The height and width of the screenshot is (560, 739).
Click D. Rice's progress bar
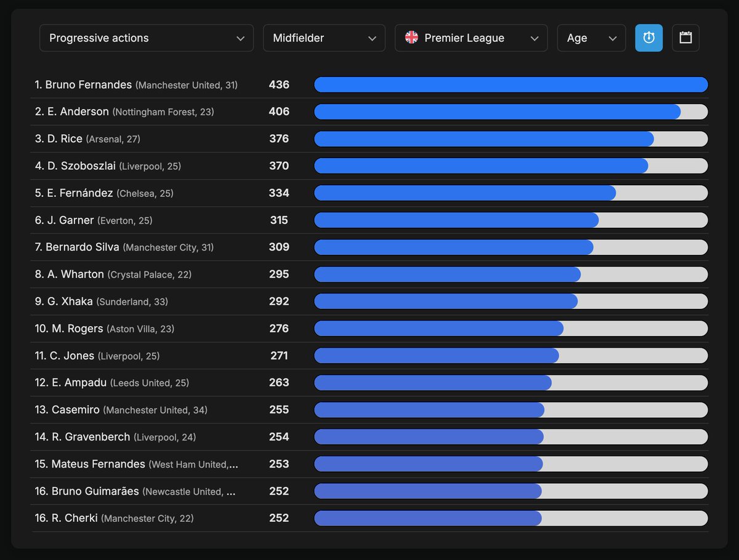[511, 139]
